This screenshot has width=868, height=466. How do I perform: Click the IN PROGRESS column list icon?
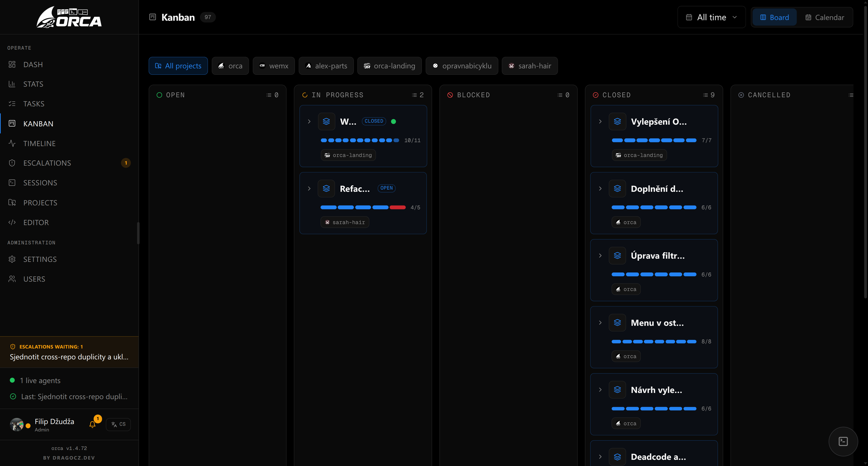coord(415,95)
